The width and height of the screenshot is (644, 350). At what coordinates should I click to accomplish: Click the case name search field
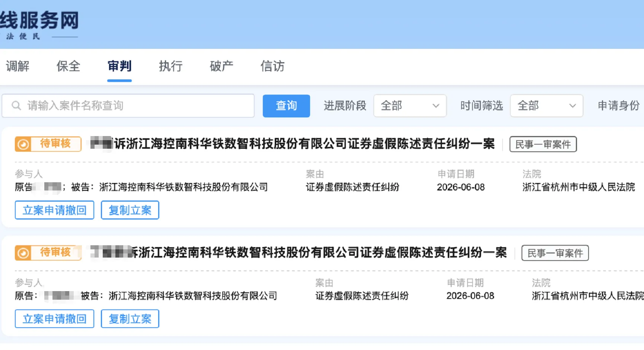click(128, 106)
